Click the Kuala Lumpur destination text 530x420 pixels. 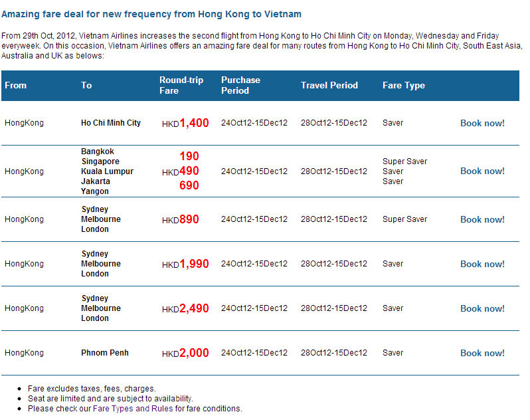coord(107,171)
